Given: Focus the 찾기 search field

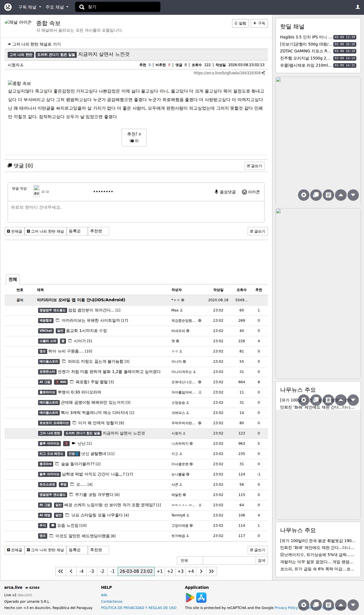Looking at the screenshot, I should point(122,7).
